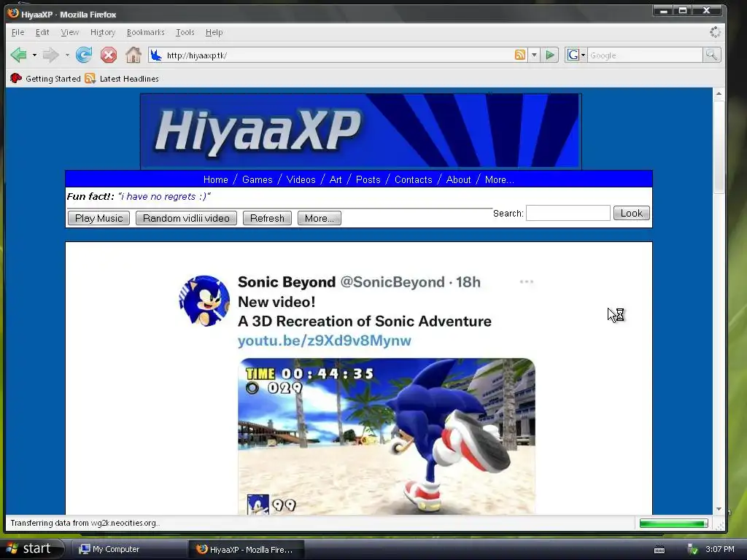This screenshot has width=747, height=560.
Task: Click the vertical scrollbar thumb
Action: tap(719, 146)
